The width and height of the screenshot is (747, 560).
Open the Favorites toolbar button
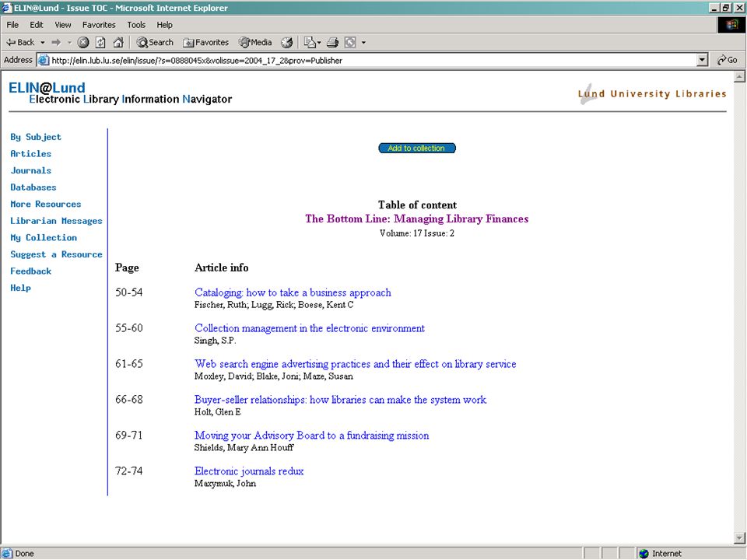point(205,42)
